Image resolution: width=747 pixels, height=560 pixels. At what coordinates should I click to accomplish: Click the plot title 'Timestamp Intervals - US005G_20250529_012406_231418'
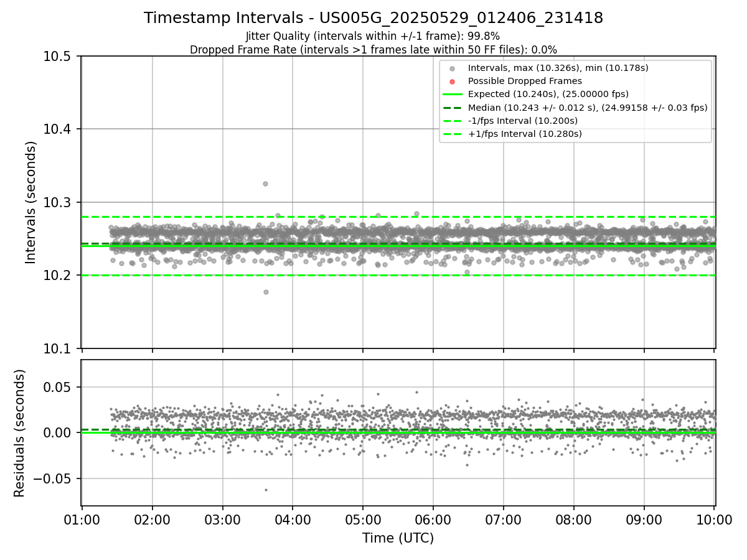tap(374, 18)
